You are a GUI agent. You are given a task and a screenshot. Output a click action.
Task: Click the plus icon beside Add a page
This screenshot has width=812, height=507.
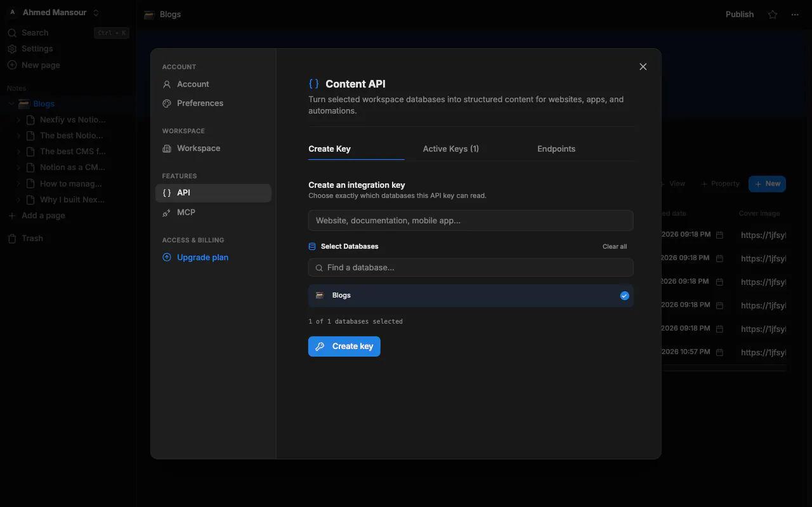click(x=12, y=216)
